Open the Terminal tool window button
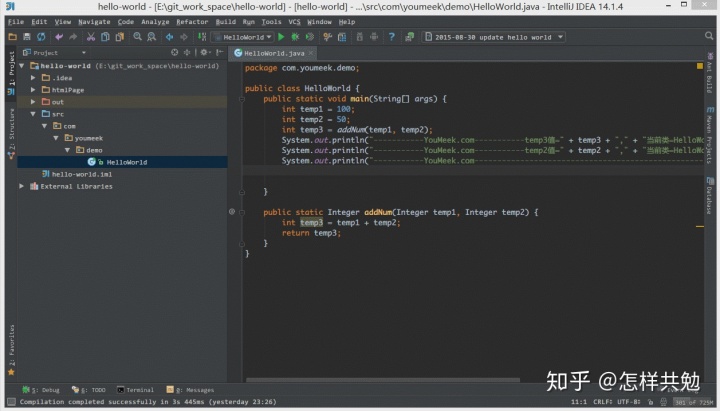Screen dimensions: 720x411 (x=135, y=390)
